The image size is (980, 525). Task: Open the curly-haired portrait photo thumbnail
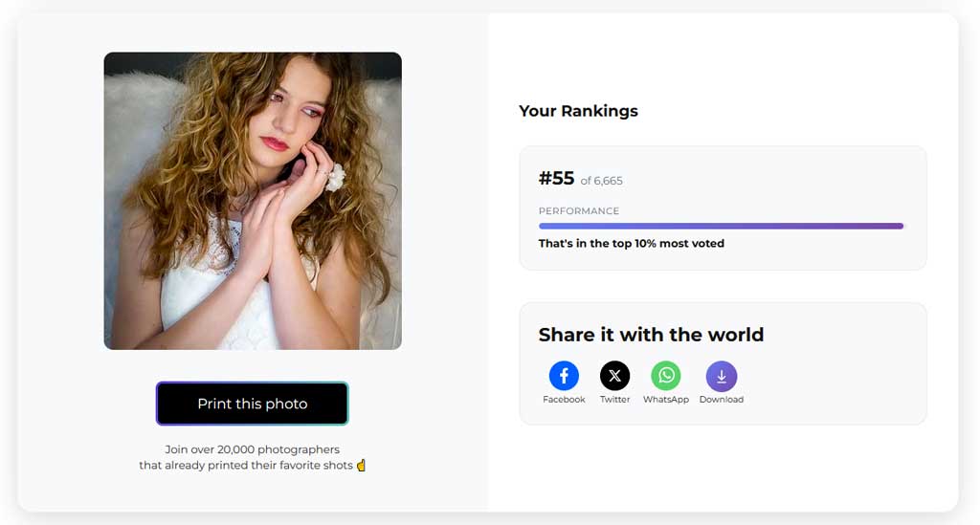(x=253, y=201)
